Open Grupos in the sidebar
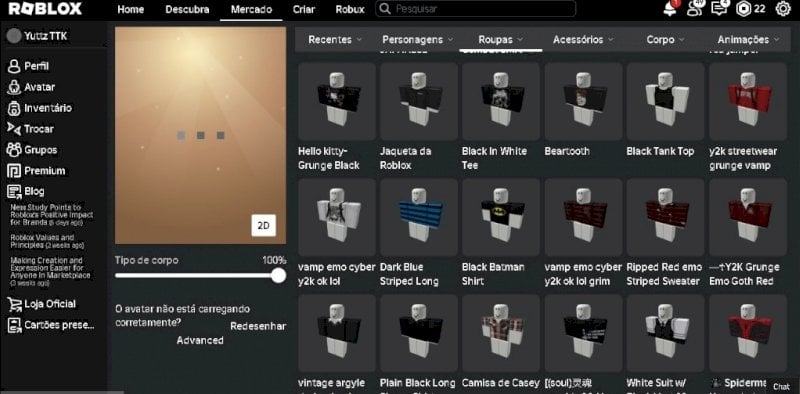 coord(32,150)
